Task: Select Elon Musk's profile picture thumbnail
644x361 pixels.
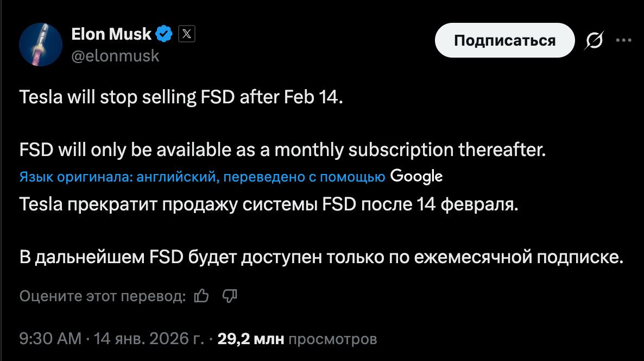Action: tap(42, 41)
